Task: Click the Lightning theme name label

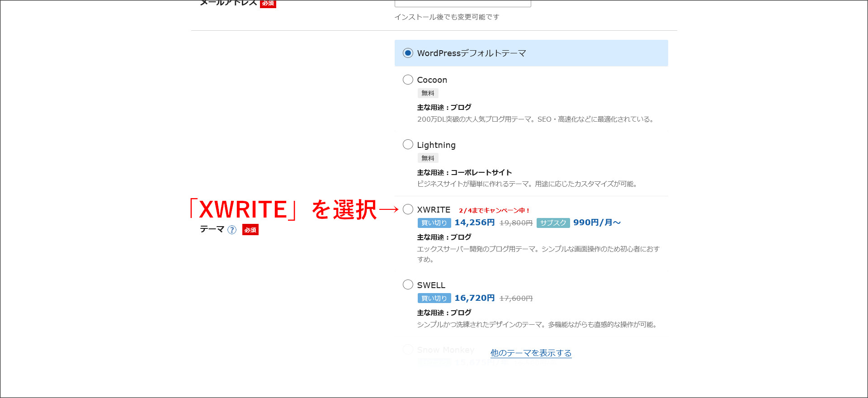Action: [436, 145]
